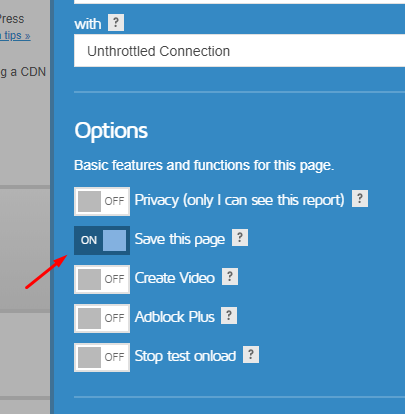This screenshot has width=405, height=414.
Task: Click the Adblock Plus label text
Action: coord(175,317)
